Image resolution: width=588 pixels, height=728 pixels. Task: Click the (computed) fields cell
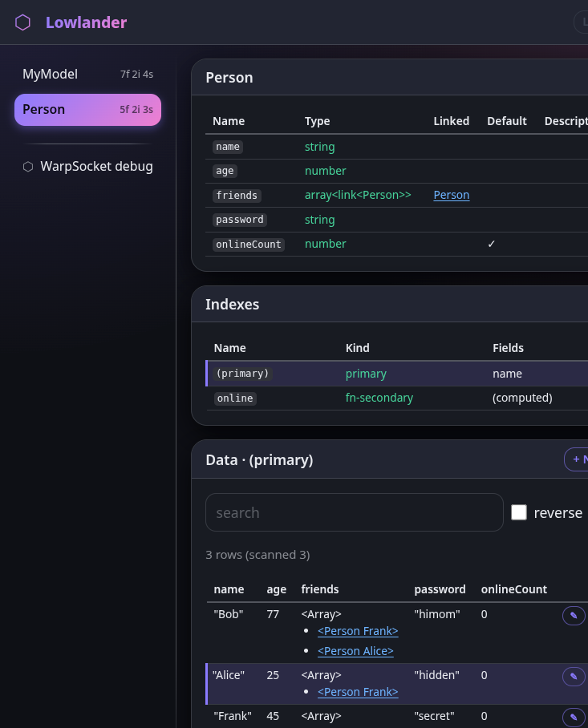pyautogui.click(x=522, y=398)
